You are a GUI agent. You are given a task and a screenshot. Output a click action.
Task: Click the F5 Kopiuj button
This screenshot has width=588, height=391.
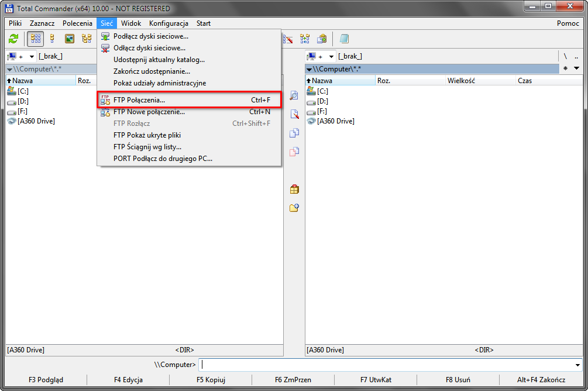(211, 380)
